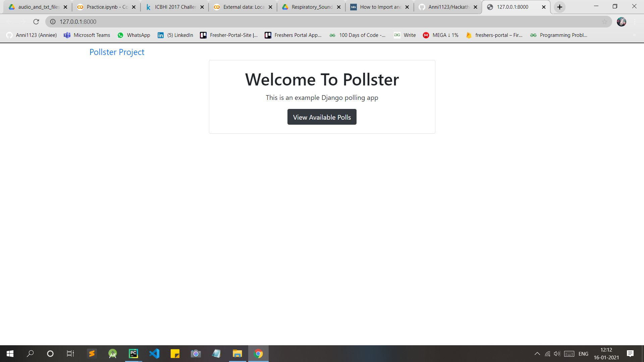This screenshot has height=362, width=644.
Task: Launch PyCharm from the taskbar
Action: click(x=133, y=354)
